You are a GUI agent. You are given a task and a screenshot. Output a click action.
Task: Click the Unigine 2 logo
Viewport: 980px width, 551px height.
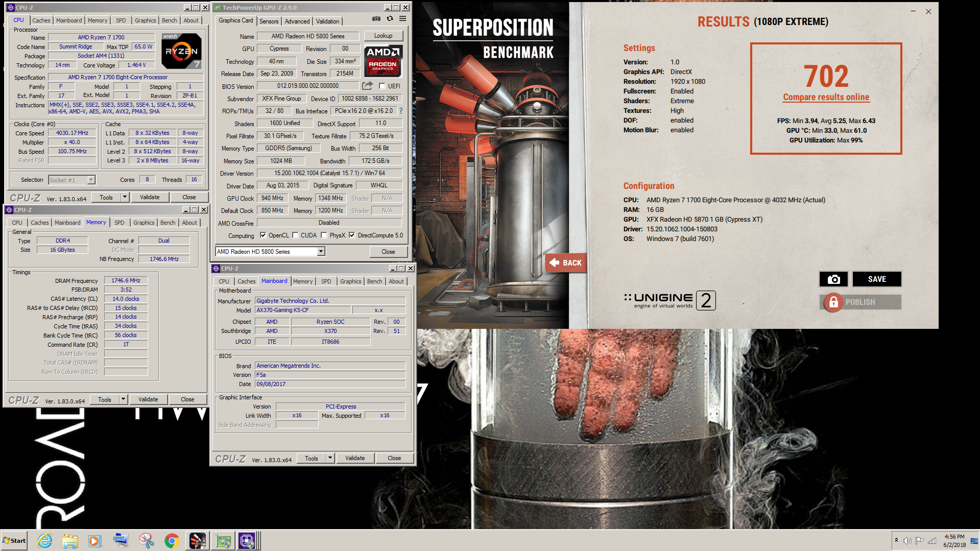pos(670,300)
